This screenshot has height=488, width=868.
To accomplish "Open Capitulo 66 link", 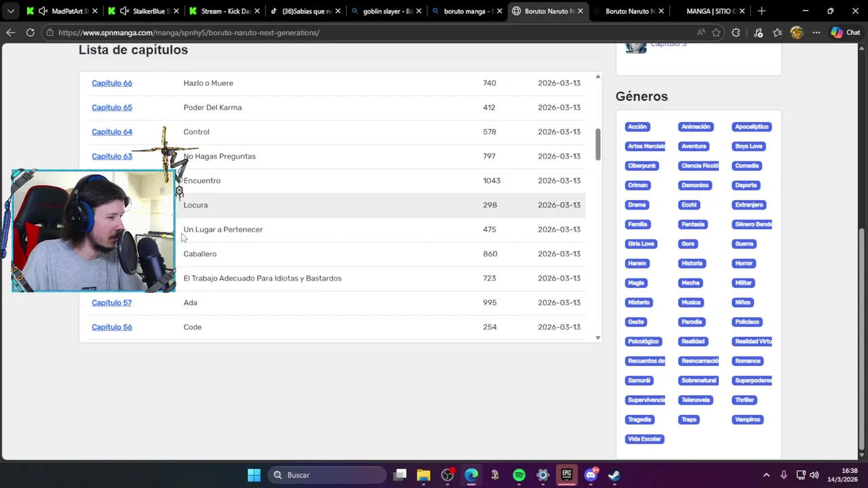I will tap(112, 83).
